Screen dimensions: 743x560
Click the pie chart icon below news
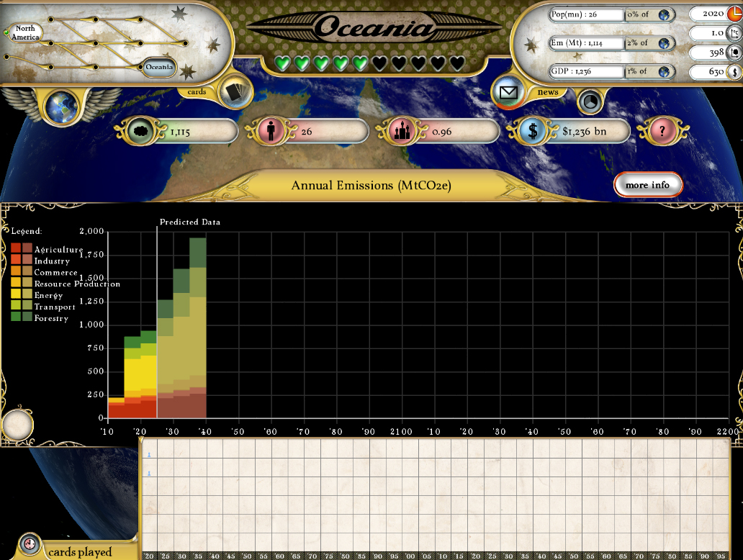coord(590,102)
